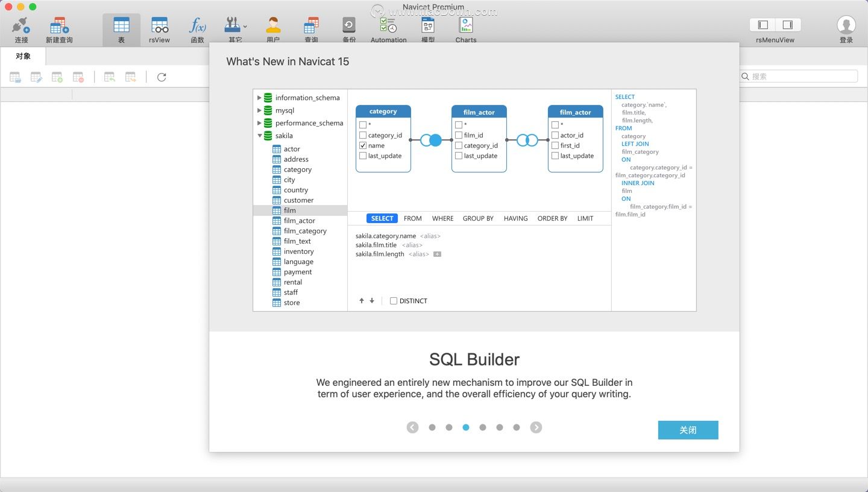The height and width of the screenshot is (492, 868).
Task: Expand the information_schema database
Action: point(259,98)
